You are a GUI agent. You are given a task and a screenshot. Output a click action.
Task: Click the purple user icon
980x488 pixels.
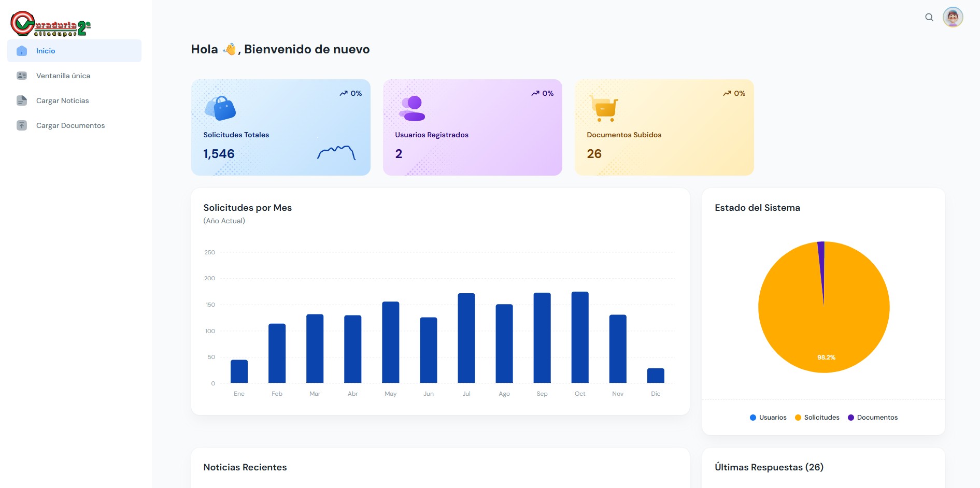pyautogui.click(x=413, y=108)
